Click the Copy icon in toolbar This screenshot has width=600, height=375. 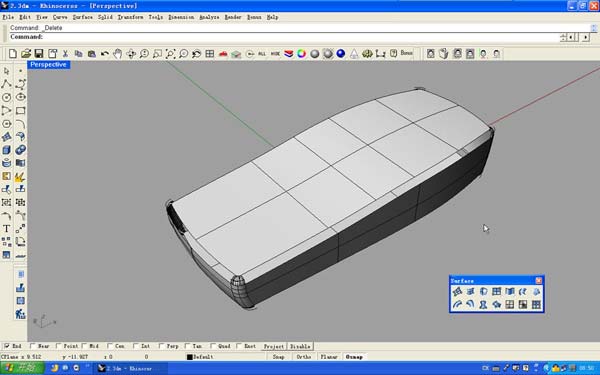coord(78,54)
